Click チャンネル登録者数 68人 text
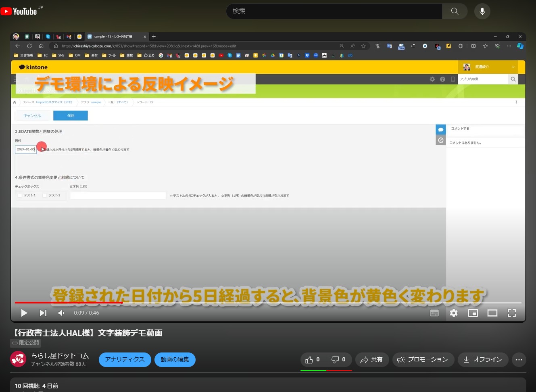The width and height of the screenshot is (536, 392). 58,364
